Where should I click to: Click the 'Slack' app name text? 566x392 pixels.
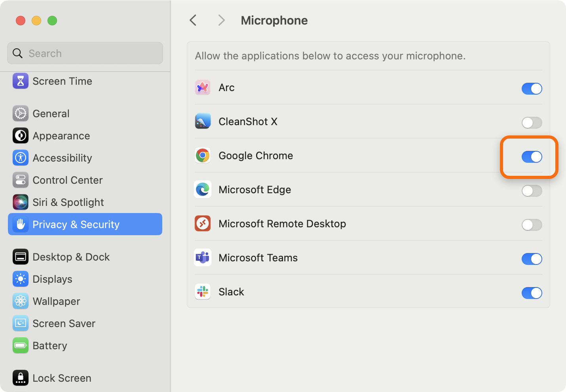[x=231, y=292]
